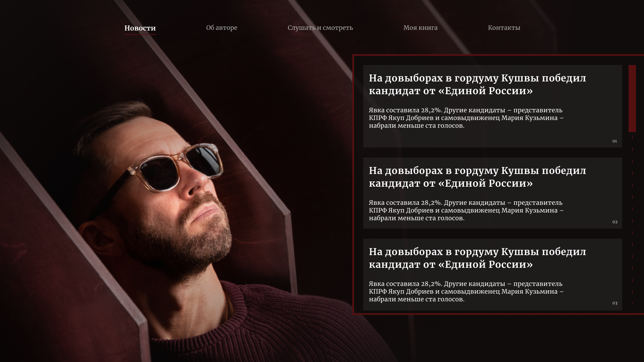
Task: Grab the red scrollbar thumb of news list
Action: [x=632, y=99]
